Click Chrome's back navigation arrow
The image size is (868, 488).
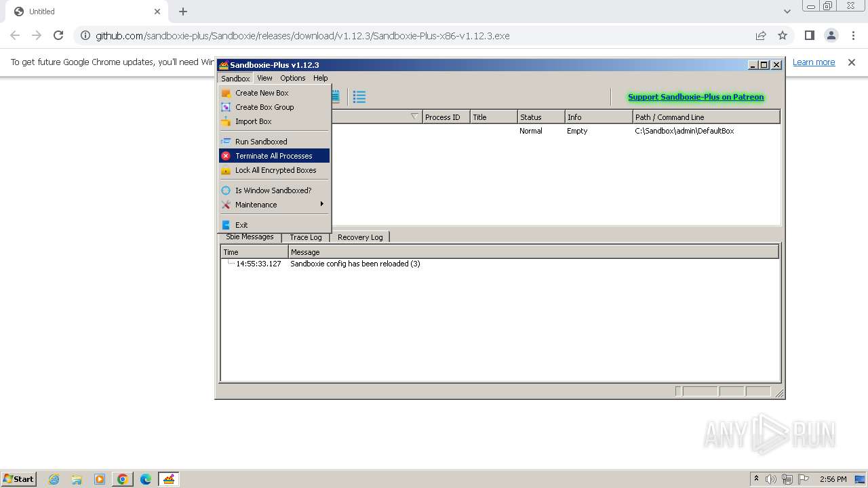tap(15, 35)
